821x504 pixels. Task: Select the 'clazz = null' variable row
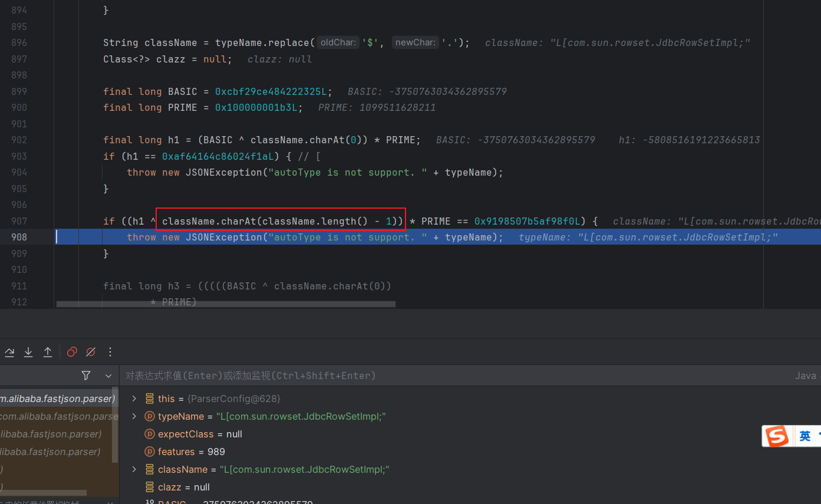coord(470,487)
